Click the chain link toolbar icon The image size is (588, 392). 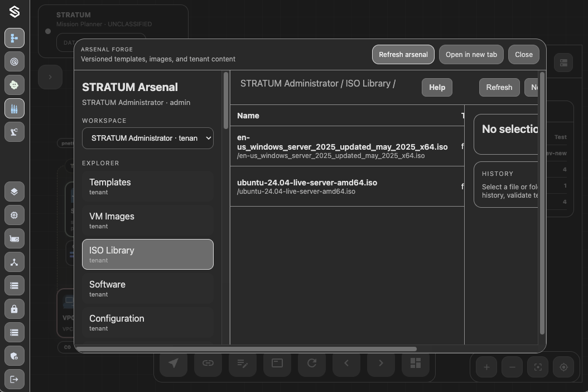click(x=208, y=363)
